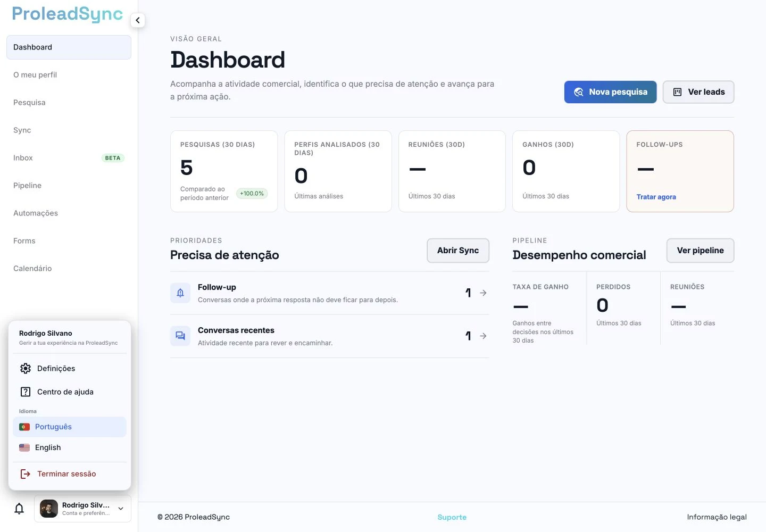Click the Tratar agora link
This screenshot has width=766, height=532.
point(656,197)
